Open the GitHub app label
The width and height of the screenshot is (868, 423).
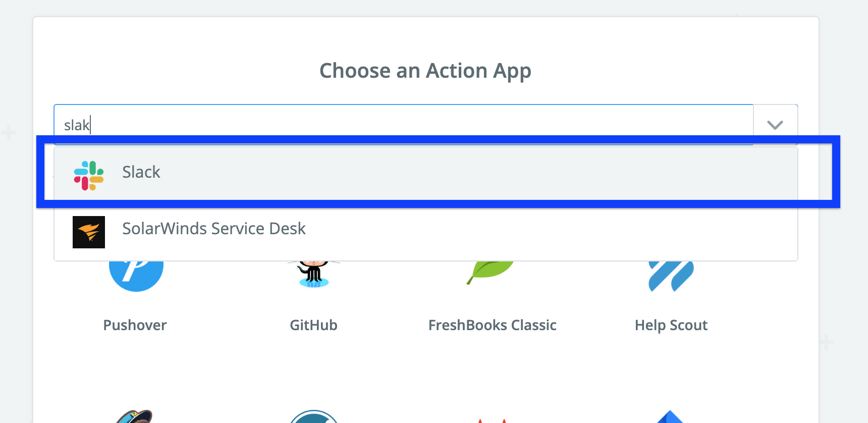313,325
